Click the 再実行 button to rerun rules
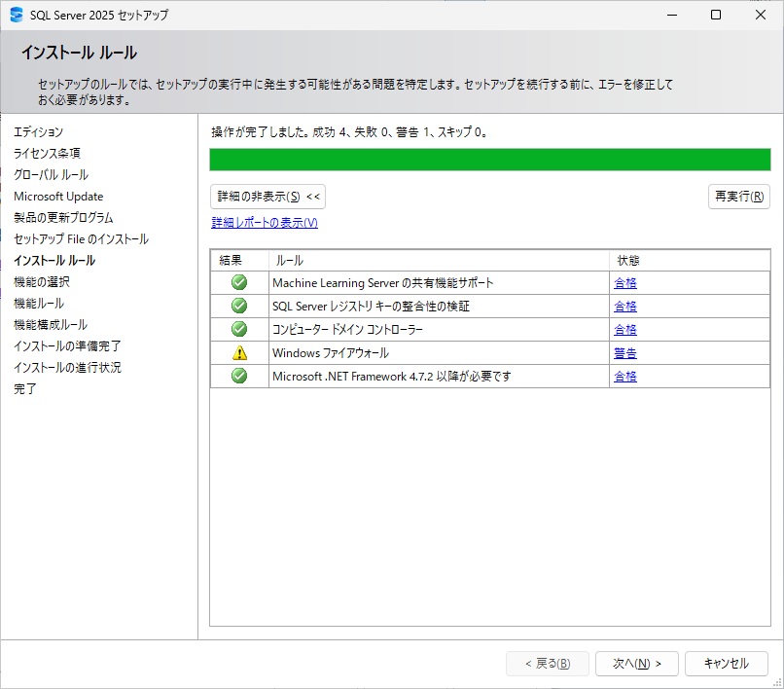The width and height of the screenshot is (784, 689). (739, 196)
